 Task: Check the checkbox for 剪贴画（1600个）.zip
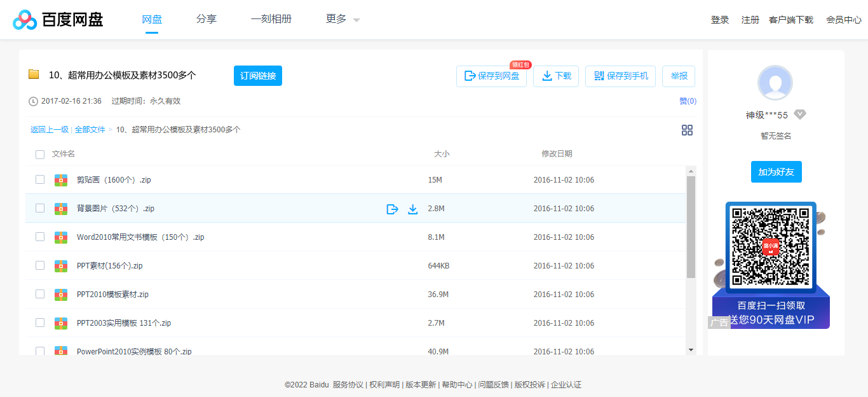tap(40, 179)
